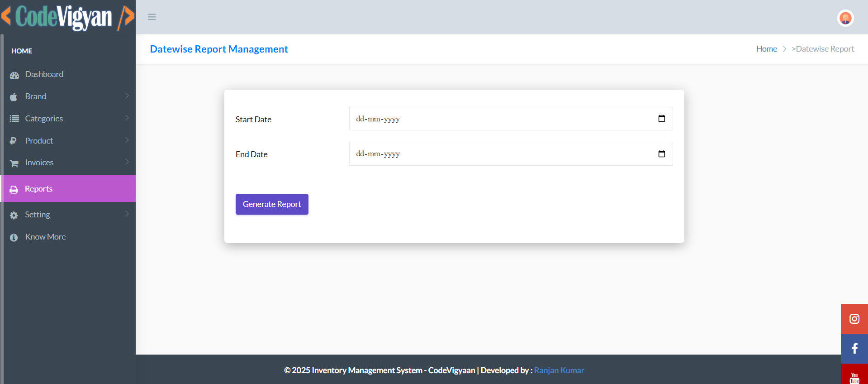Open the Ranjan Kumar footer link
Screen dimensions: 868x384
pyautogui.click(x=559, y=370)
